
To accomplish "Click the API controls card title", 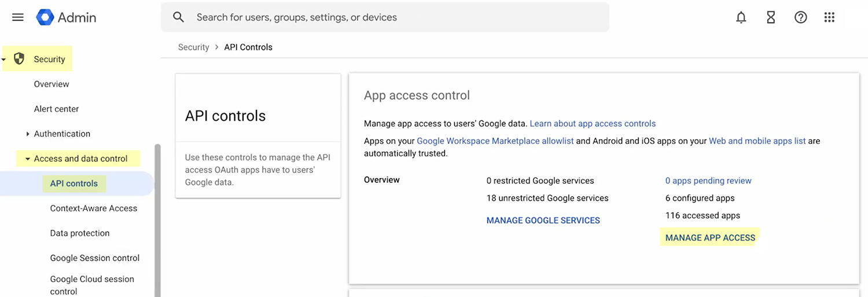I will click(225, 116).
